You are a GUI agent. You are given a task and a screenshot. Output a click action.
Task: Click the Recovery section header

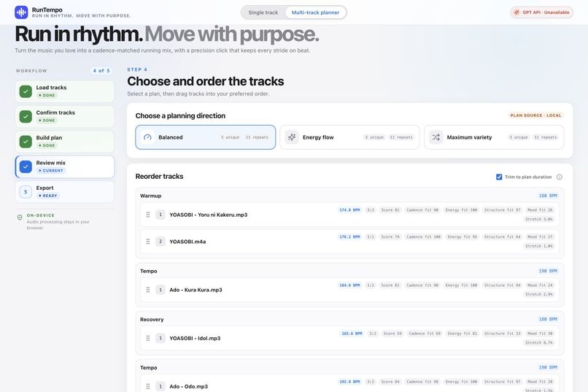coord(152,320)
